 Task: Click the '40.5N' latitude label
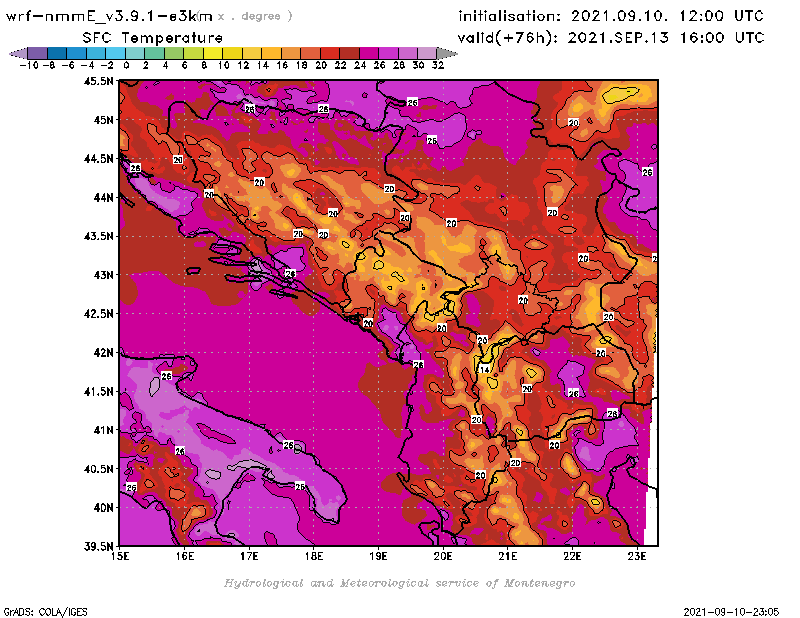pyautogui.click(x=98, y=468)
